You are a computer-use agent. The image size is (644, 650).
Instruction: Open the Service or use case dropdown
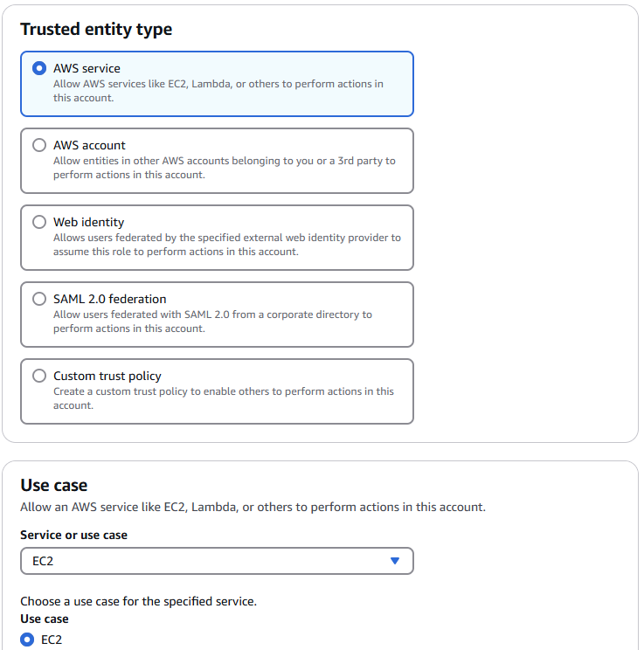pyautogui.click(x=217, y=561)
